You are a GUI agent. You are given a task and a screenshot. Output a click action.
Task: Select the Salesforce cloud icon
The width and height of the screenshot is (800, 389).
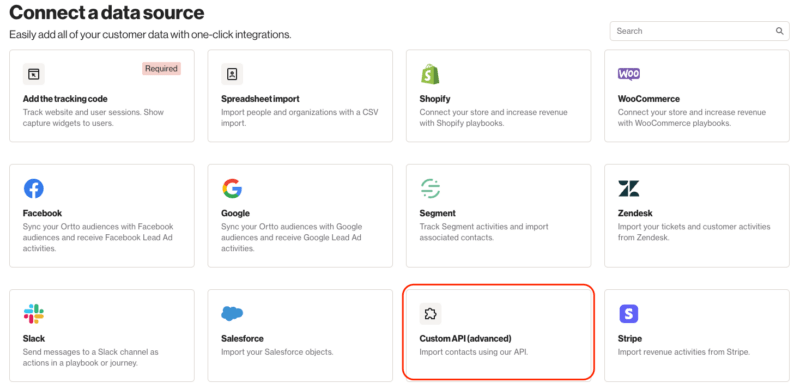tap(232, 313)
